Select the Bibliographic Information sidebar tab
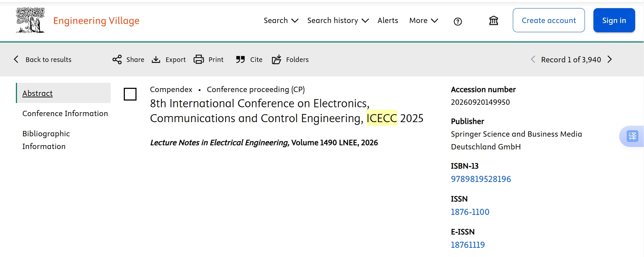 click(46, 140)
